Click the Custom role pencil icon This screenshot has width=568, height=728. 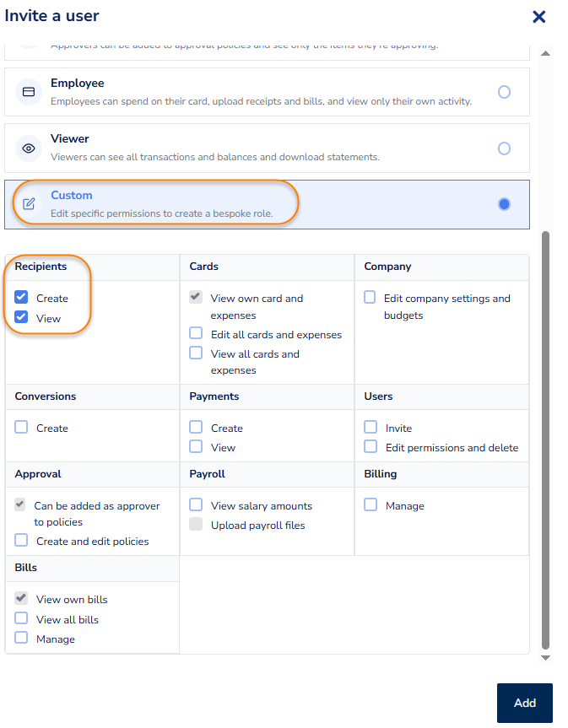pos(29,203)
